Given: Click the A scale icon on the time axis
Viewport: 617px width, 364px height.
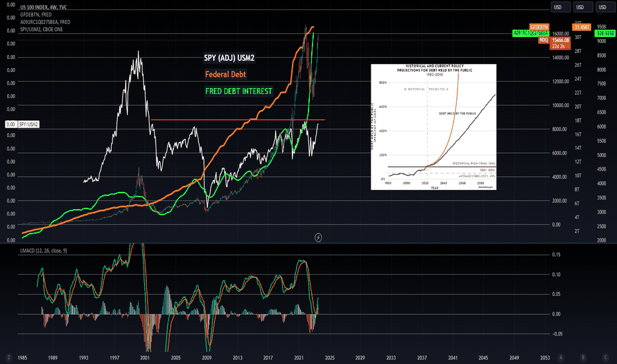Looking at the screenshot, I should tap(561, 357).
